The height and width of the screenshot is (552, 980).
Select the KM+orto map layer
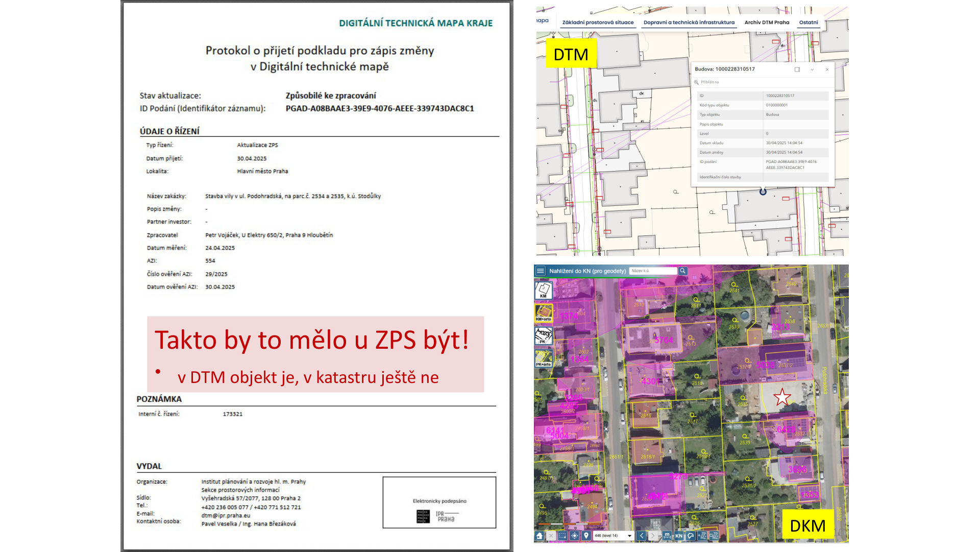543,313
